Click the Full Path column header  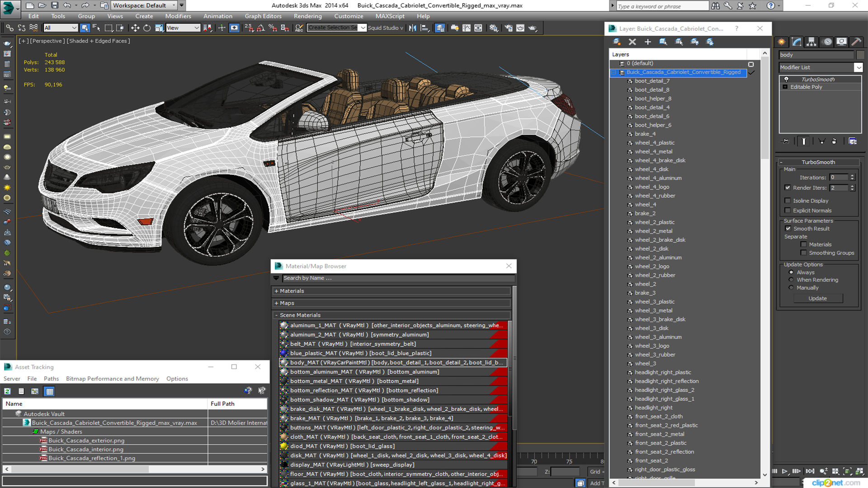pyautogui.click(x=237, y=404)
